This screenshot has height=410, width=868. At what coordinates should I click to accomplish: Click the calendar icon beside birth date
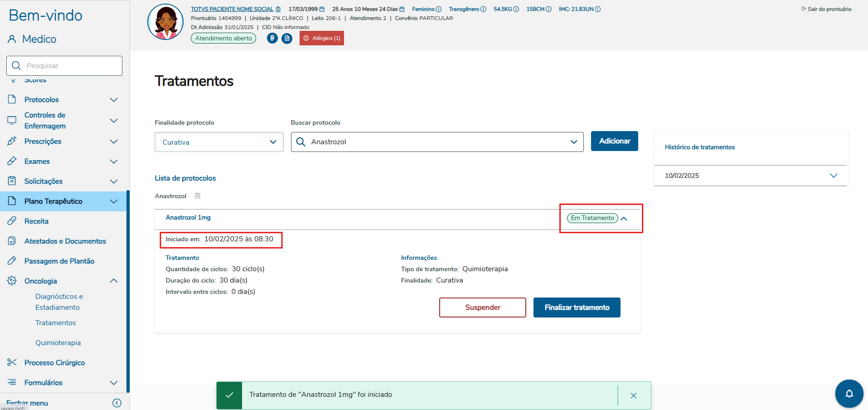[x=322, y=9]
